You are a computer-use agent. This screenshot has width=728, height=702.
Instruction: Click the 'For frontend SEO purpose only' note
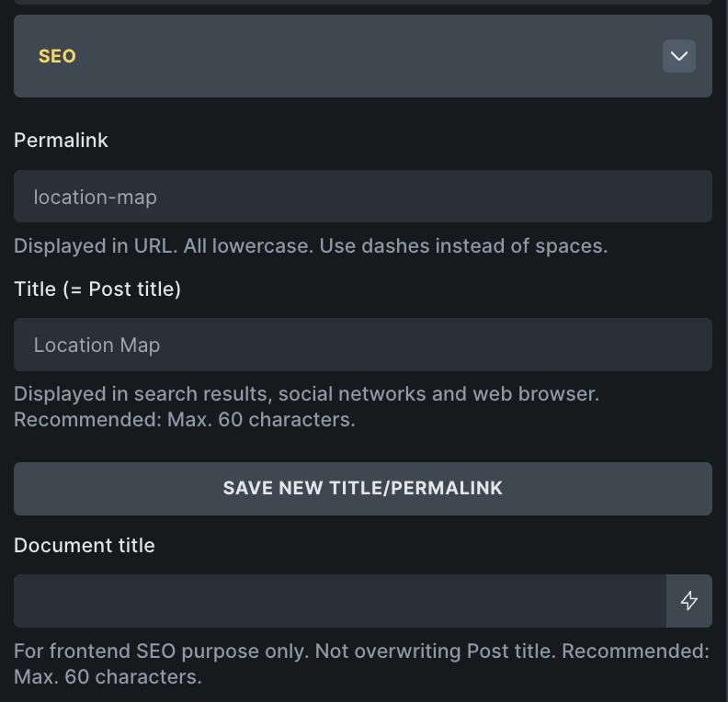[x=161, y=651]
